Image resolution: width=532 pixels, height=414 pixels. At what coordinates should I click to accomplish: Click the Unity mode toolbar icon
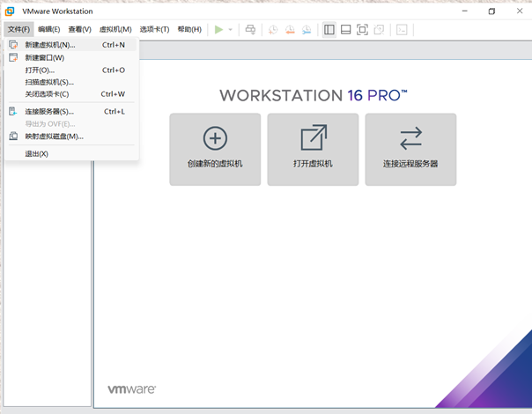(379, 30)
